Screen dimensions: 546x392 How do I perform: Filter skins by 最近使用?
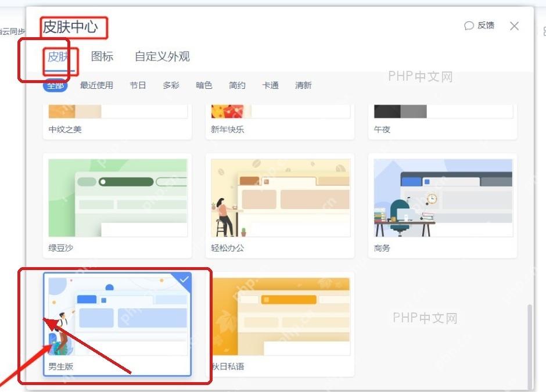point(96,85)
